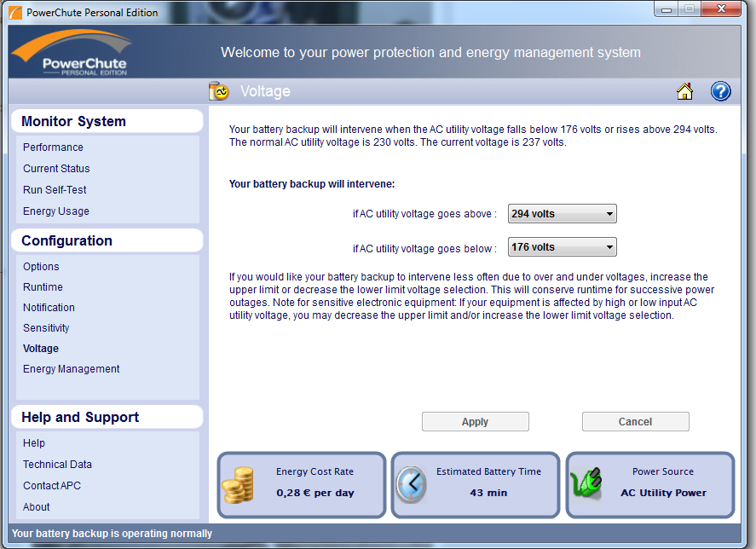Viewport: 756px width, 549px height.
Task: Open the Performance page
Action: click(x=53, y=147)
